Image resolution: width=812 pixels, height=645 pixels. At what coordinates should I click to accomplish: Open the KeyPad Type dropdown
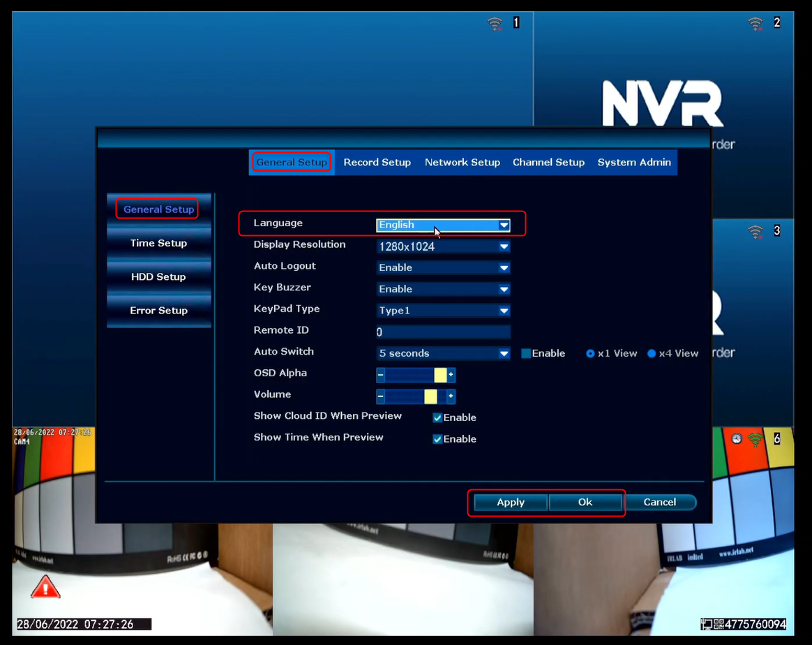coord(443,311)
